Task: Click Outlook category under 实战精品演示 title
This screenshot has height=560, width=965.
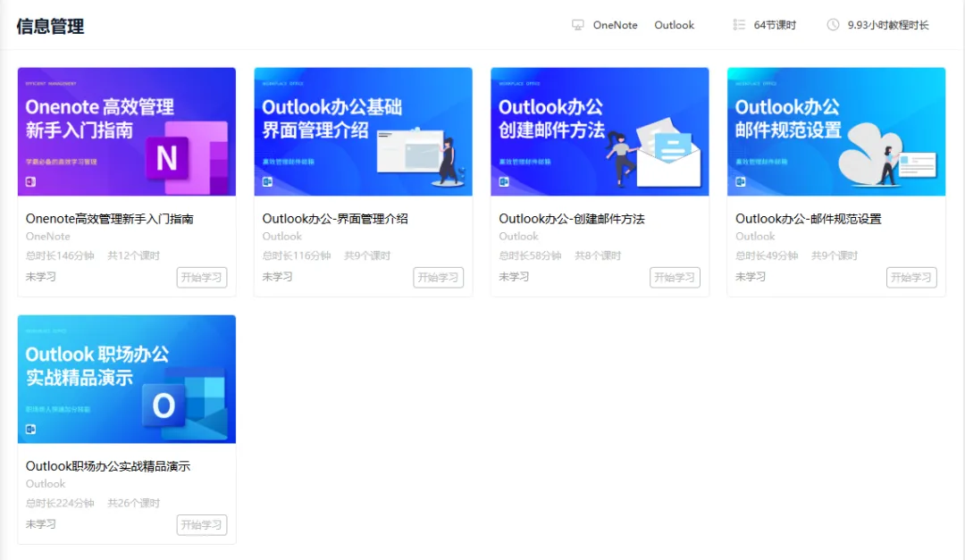Action: pyautogui.click(x=46, y=484)
